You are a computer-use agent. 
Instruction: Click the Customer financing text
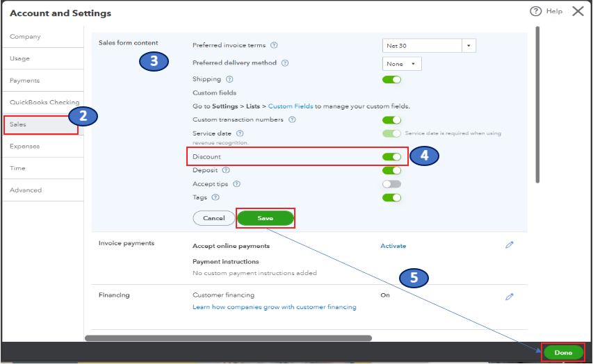point(224,295)
